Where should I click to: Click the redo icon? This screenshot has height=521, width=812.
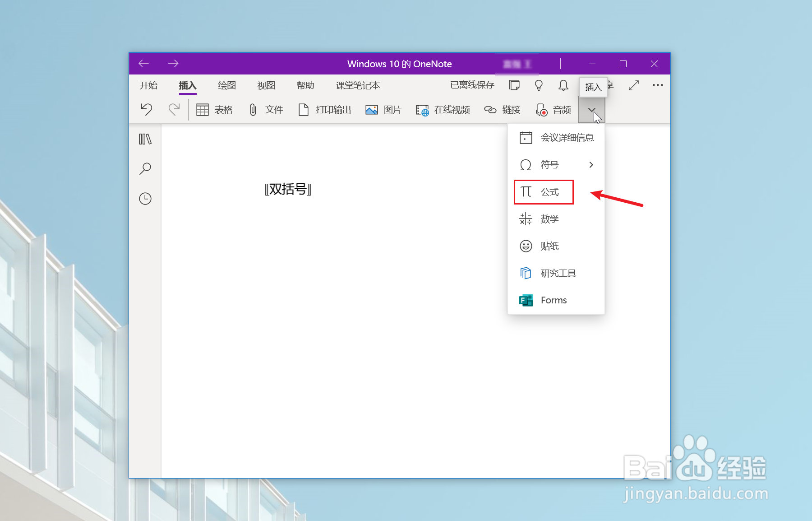pyautogui.click(x=174, y=109)
